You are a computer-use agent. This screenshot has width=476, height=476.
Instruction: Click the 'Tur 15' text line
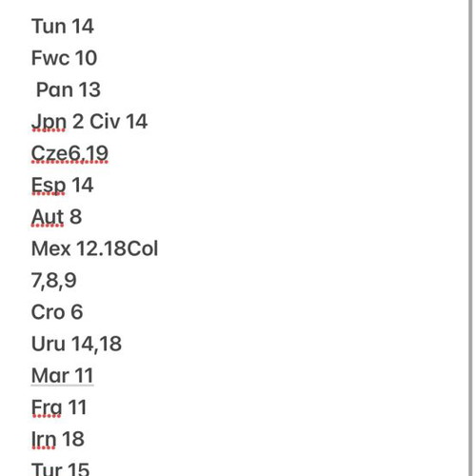point(60,469)
